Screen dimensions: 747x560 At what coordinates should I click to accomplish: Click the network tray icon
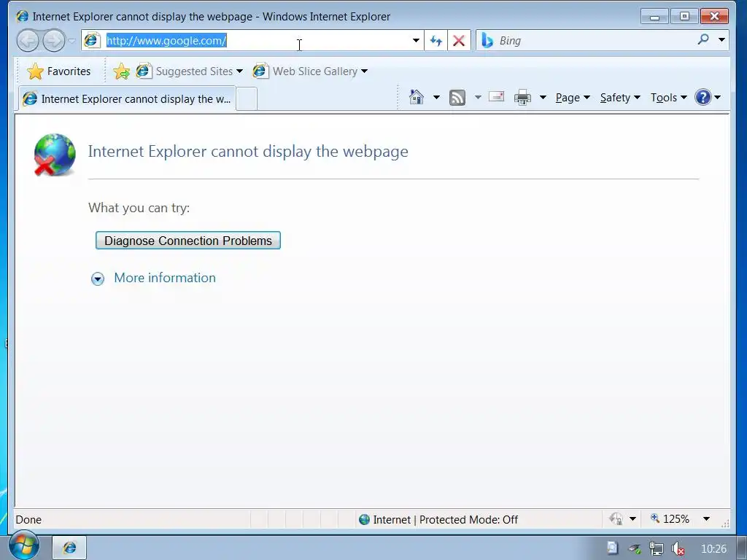pyautogui.click(x=657, y=548)
